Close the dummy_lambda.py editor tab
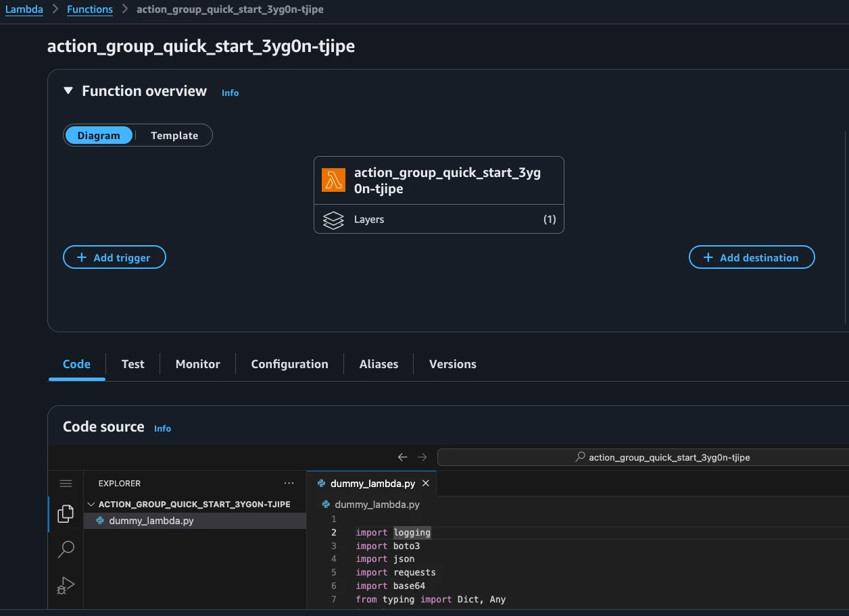Viewport: 849px width, 616px height. [426, 484]
